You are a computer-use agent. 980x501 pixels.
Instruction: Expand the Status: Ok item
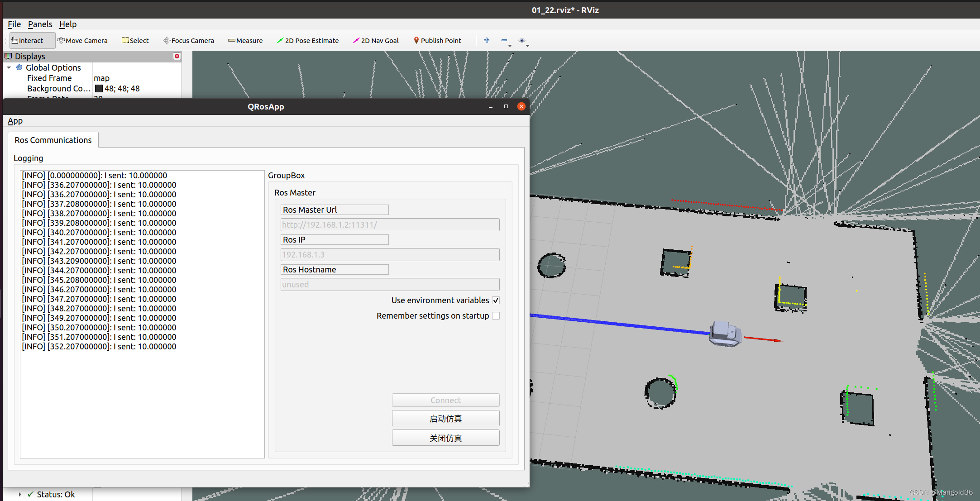20,494
